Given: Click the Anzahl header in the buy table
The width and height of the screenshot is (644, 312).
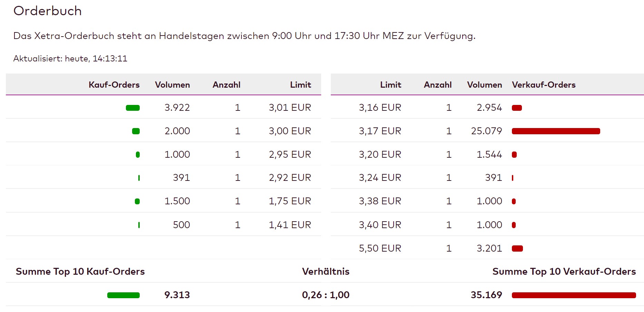Looking at the screenshot, I should (x=226, y=85).
